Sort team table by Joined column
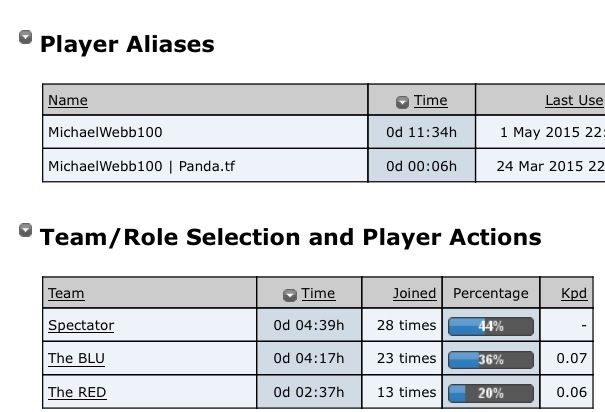Image resolution: width=605 pixels, height=412 pixels. pos(414,293)
